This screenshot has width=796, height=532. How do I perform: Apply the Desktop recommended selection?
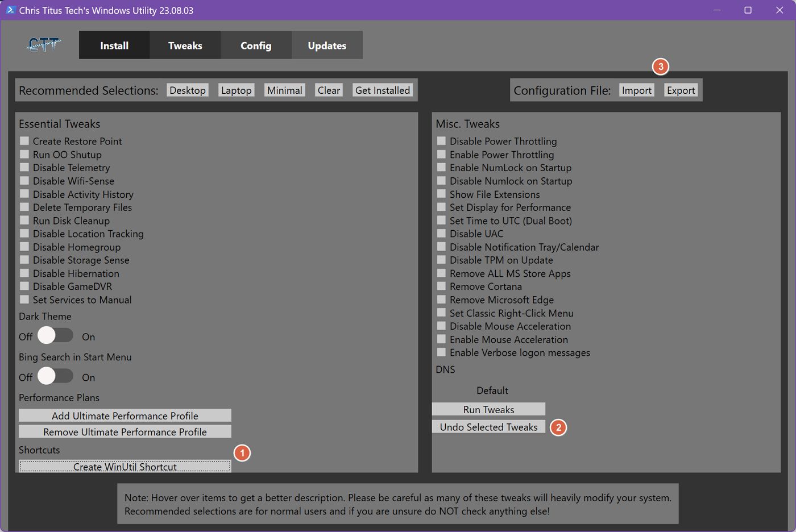(x=188, y=90)
